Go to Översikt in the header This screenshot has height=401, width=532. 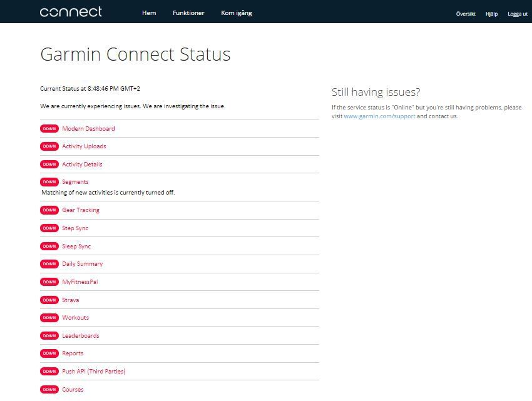(x=466, y=14)
